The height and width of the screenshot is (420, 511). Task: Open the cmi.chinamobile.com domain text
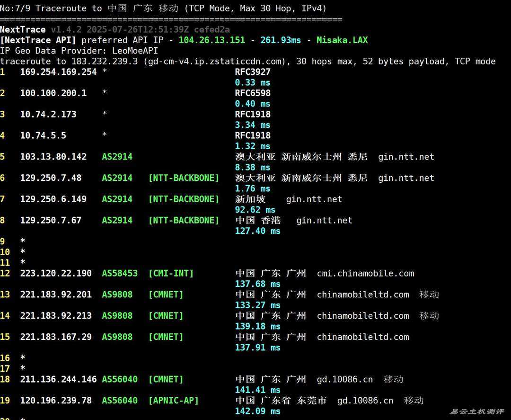pos(365,273)
